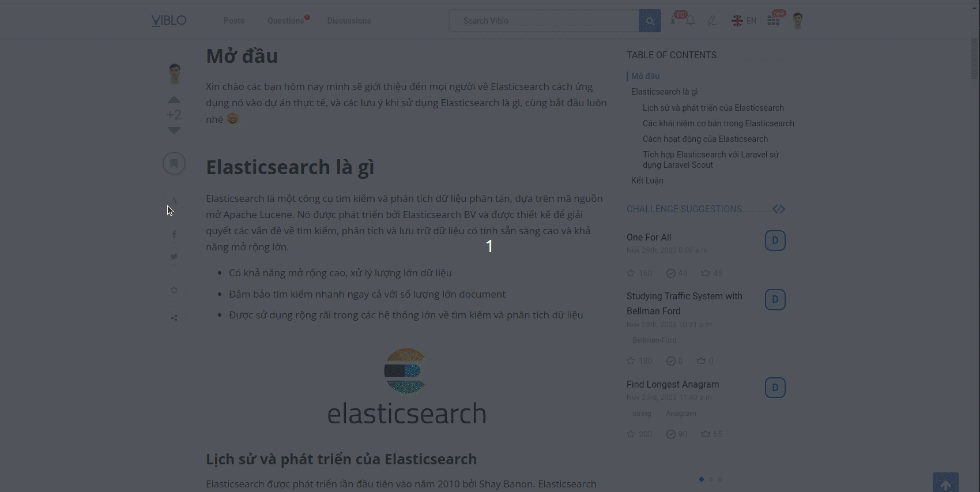
Task: Click the pencil write-post icon
Action: [712, 21]
